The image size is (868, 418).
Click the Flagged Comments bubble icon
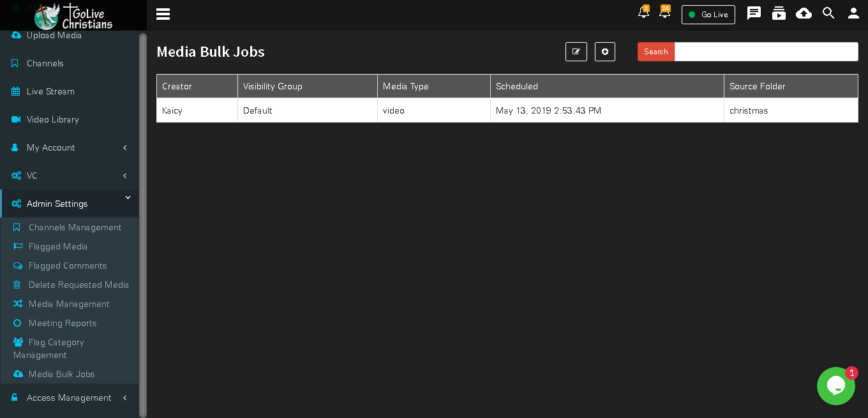[18, 265]
